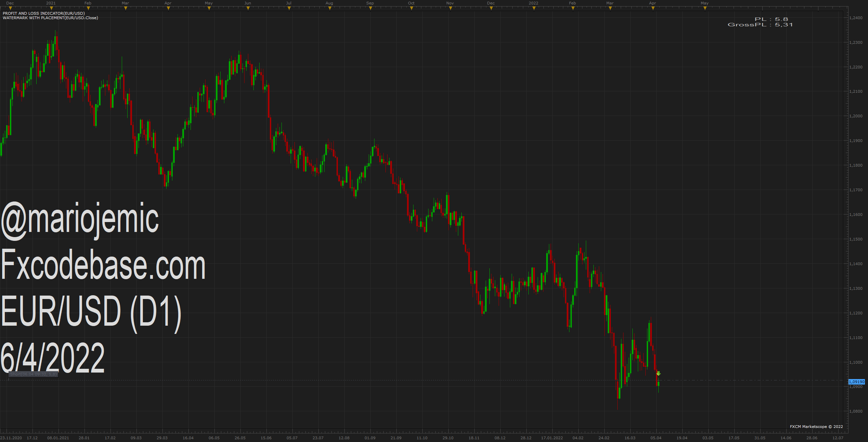Click the 1,2000 price axis label
Screen dimensions: 868x442
[x=856, y=116]
